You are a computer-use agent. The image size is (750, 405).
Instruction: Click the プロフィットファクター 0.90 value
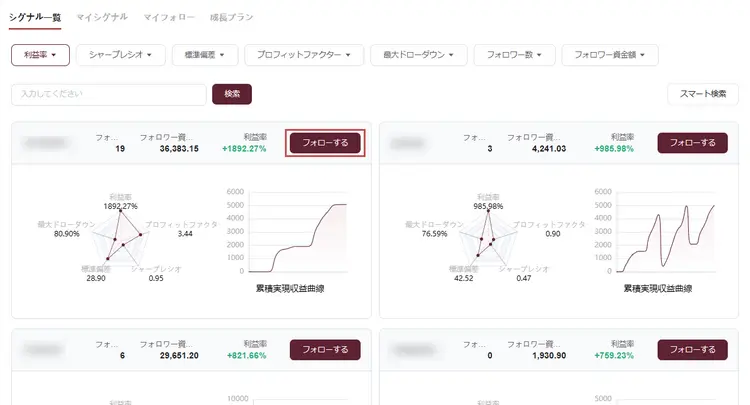click(552, 234)
